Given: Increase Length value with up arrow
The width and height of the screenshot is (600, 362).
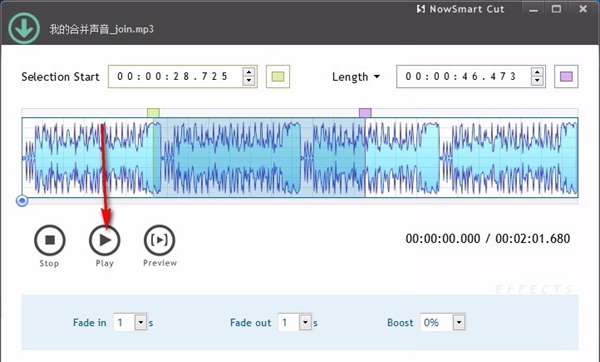Looking at the screenshot, I should pos(537,72).
